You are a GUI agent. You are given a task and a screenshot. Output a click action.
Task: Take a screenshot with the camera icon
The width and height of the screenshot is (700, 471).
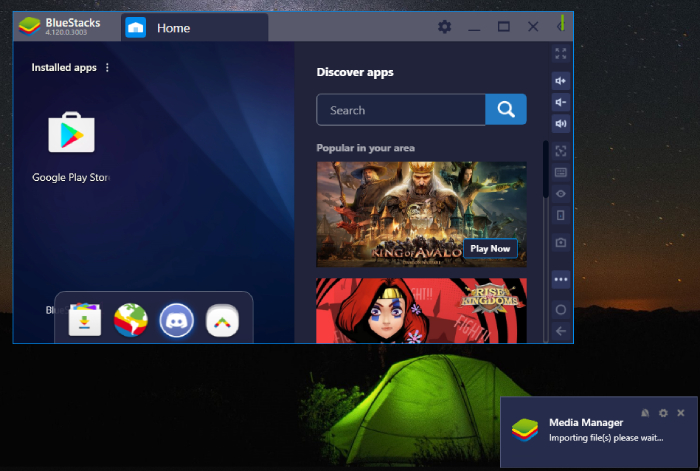point(561,242)
